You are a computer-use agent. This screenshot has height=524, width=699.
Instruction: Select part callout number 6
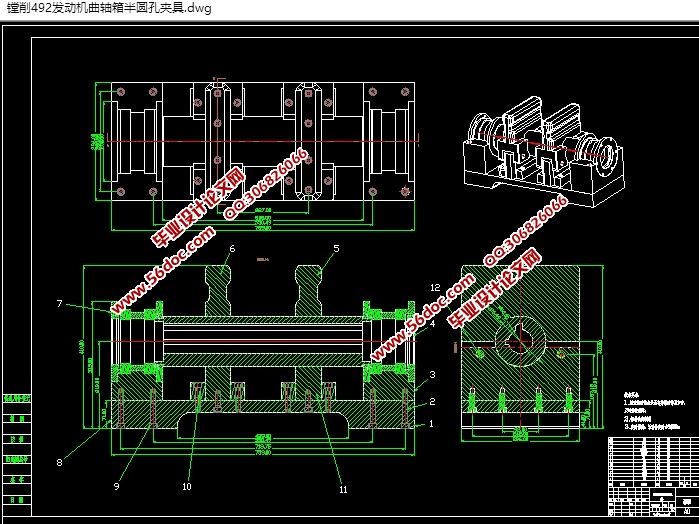(x=231, y=248)
